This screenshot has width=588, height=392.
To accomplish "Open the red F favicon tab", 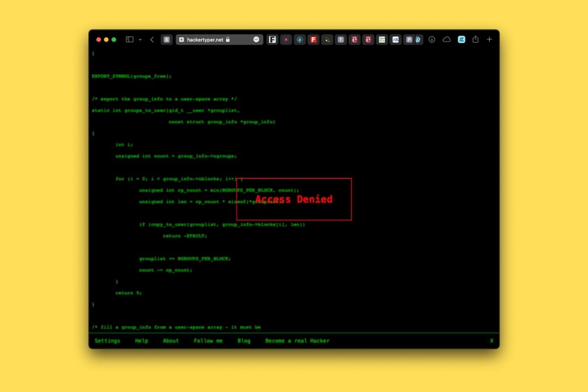I will (314, 40).
